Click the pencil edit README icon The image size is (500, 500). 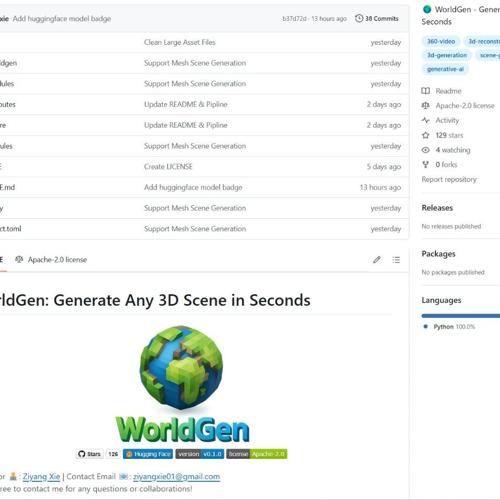click(x=377, y=260)
